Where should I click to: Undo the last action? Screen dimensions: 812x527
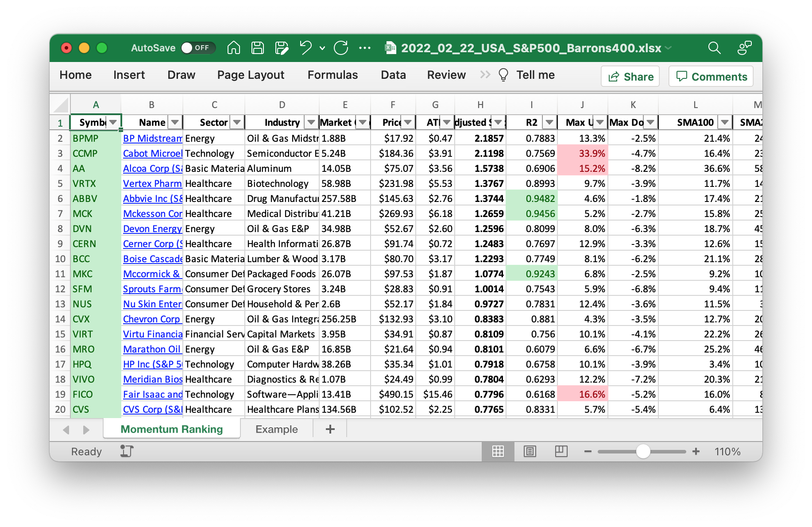(x=305, y=48)
